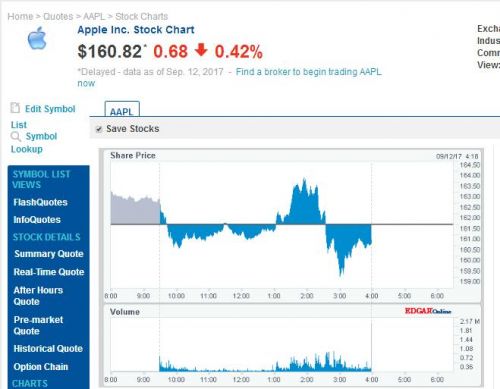Open the Real-Time Quote page
This screenshot has height=389, width=500.
click(x=49, y=272)
